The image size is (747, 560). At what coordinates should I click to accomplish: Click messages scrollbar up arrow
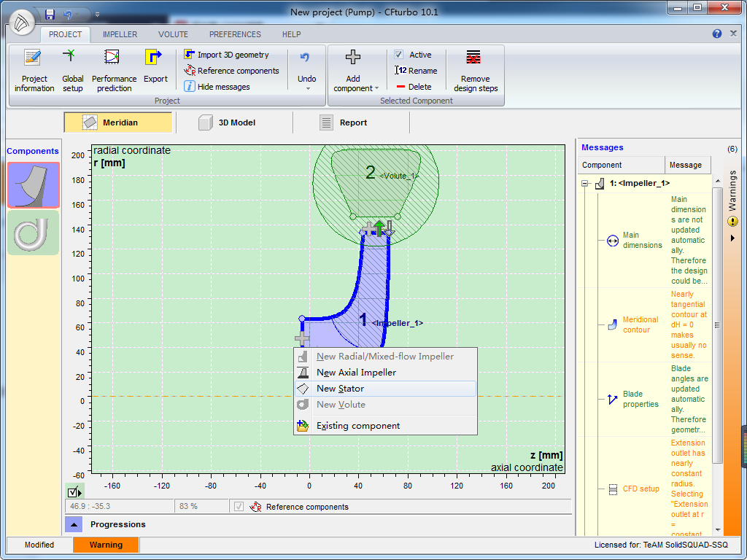(718, 181)
